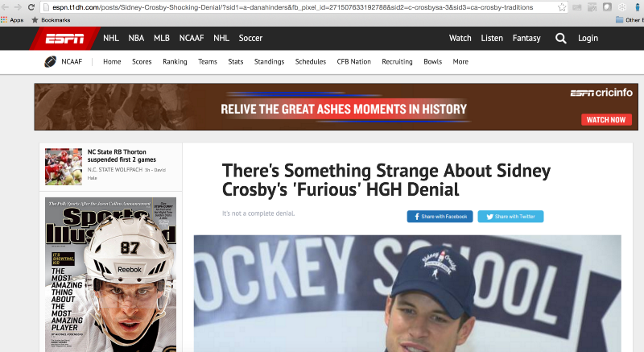Open the Stats tab
The height and width of the screenshot is (352, 644).
coord(235,61)
